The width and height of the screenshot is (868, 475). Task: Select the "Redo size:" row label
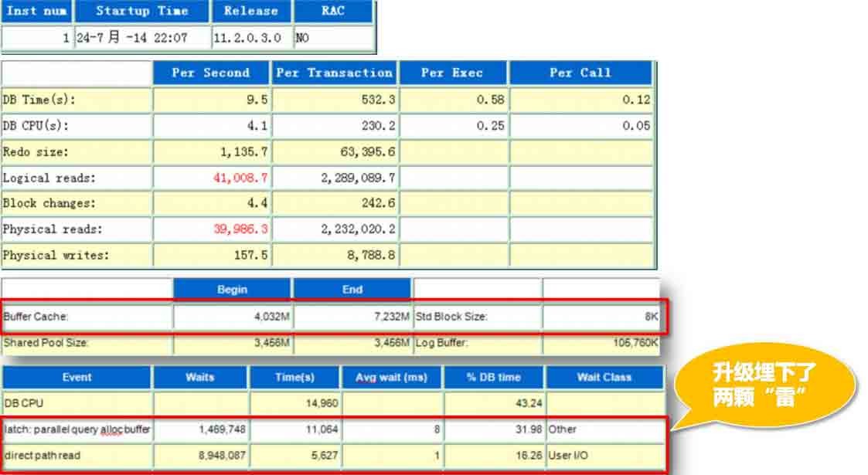click(36, 152)
